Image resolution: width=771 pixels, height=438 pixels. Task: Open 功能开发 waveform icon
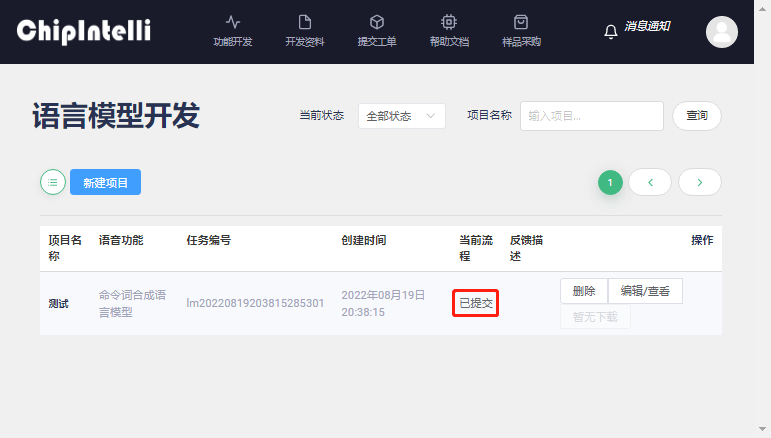click(x=233, y=22)
